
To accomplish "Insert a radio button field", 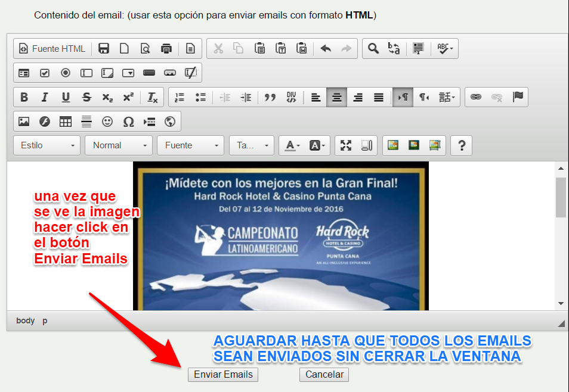I will 66,73.
